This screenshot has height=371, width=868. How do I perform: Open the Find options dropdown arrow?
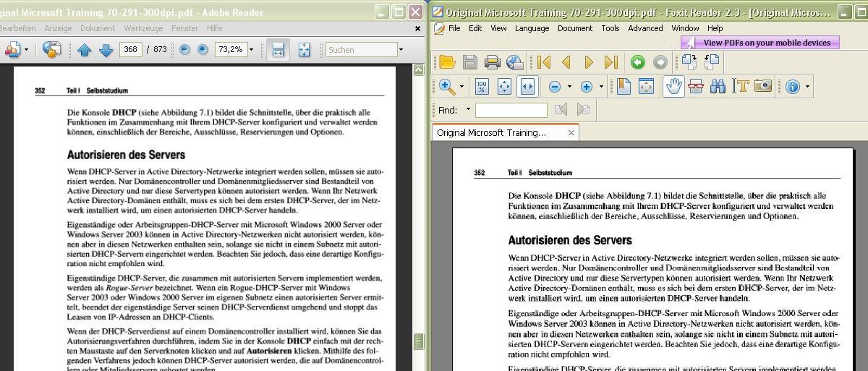click(468, 110)
